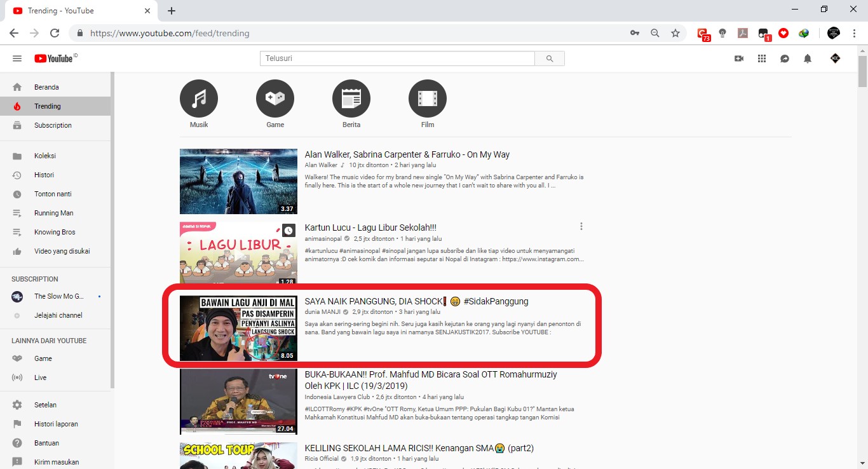The image size is (868, 469).
Task: Open the red extension with 73 badge
Action: point(703,34)
